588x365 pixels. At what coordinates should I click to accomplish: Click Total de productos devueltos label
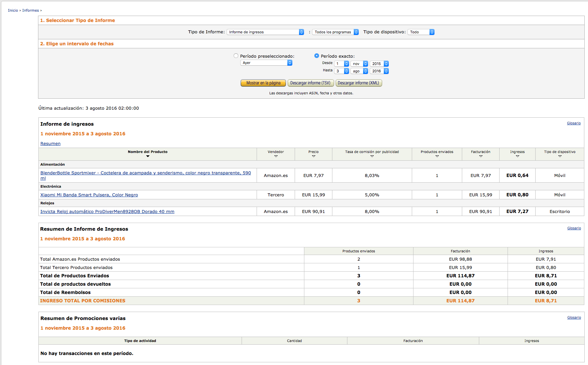(x=75, y=284)
